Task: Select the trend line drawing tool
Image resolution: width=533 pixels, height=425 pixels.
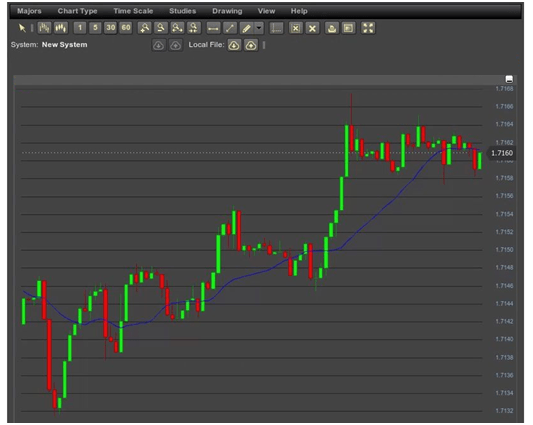Action: (230, 28)
